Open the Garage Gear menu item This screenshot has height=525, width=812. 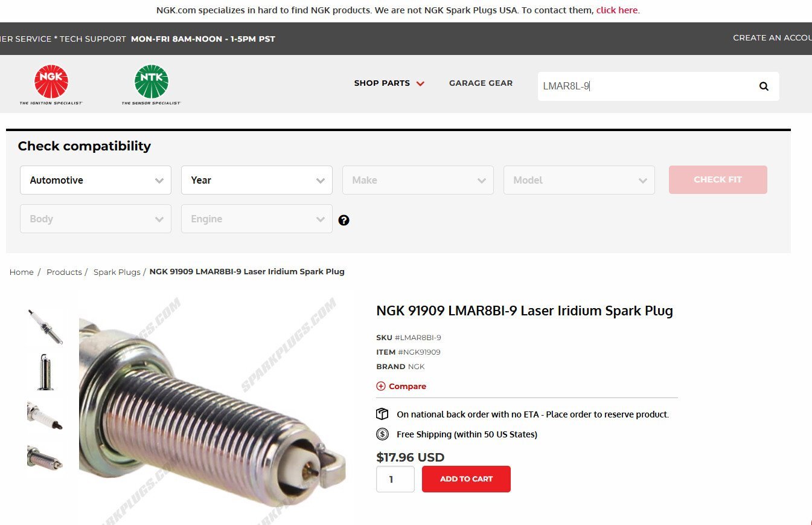[481, 83]
